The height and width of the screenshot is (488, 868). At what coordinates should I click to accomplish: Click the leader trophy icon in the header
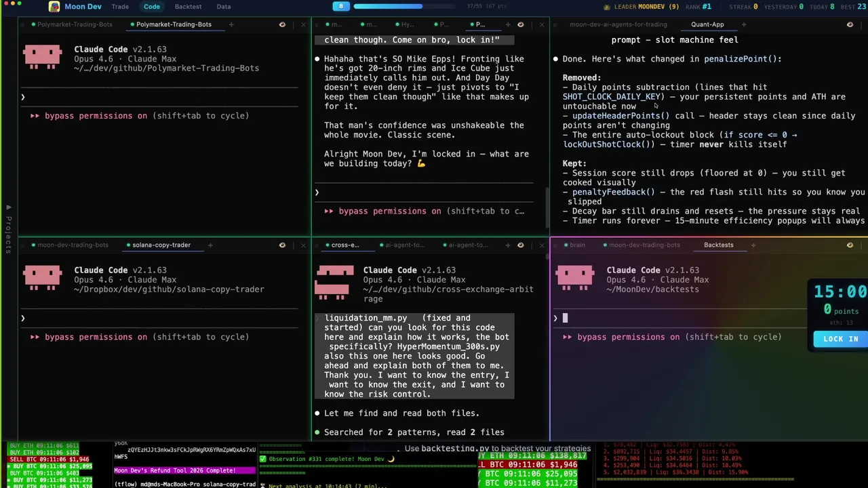[x=606, y=7]
